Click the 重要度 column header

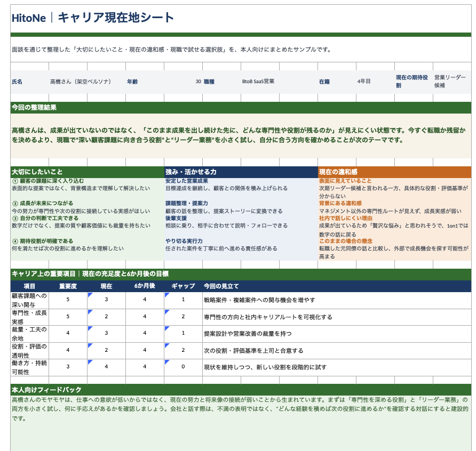pos(68,286)
